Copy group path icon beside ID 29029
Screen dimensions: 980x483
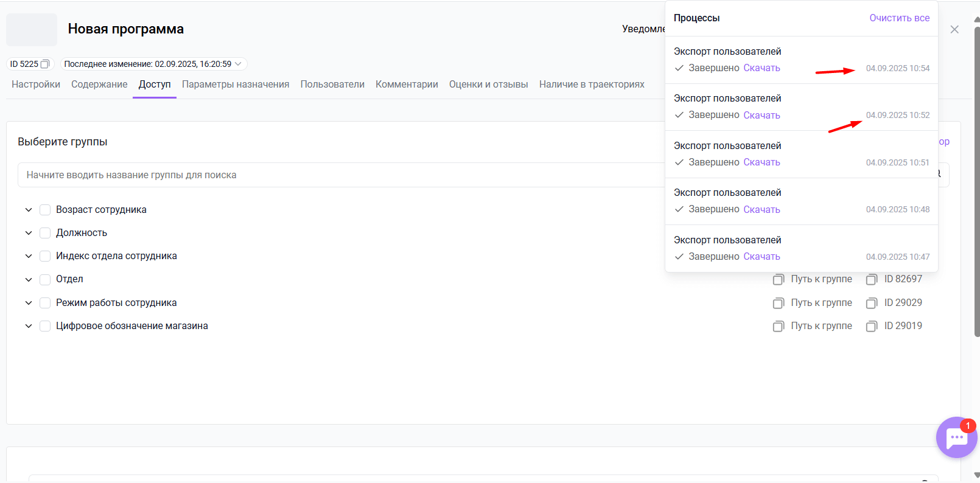778,303
